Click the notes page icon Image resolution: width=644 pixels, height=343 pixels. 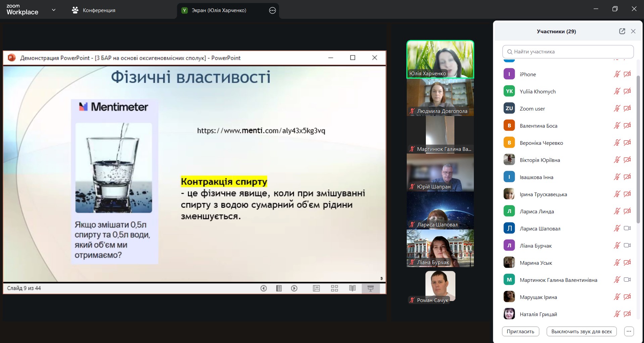pyautogui.click(x=279, y=288)
